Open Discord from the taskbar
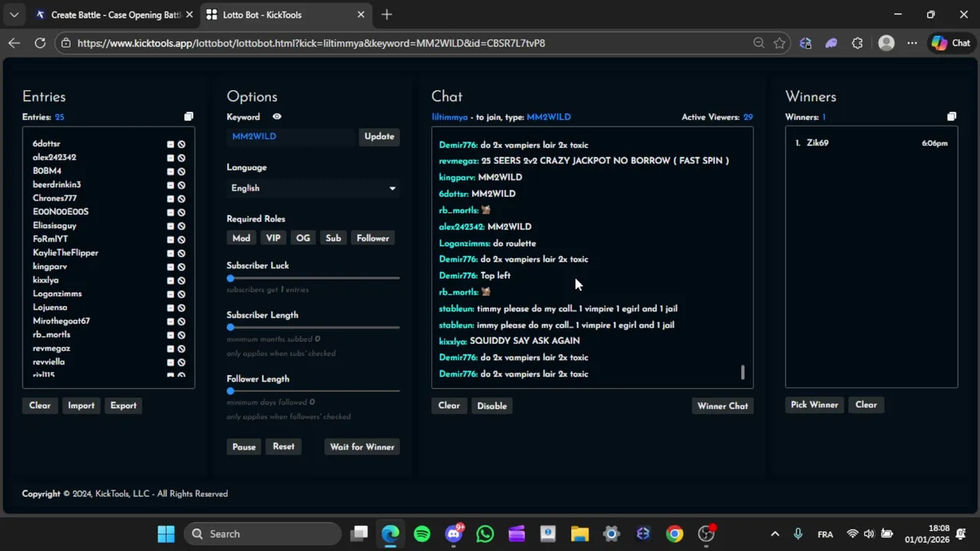This screenshot has height=551, width=980. click(454, 533)
